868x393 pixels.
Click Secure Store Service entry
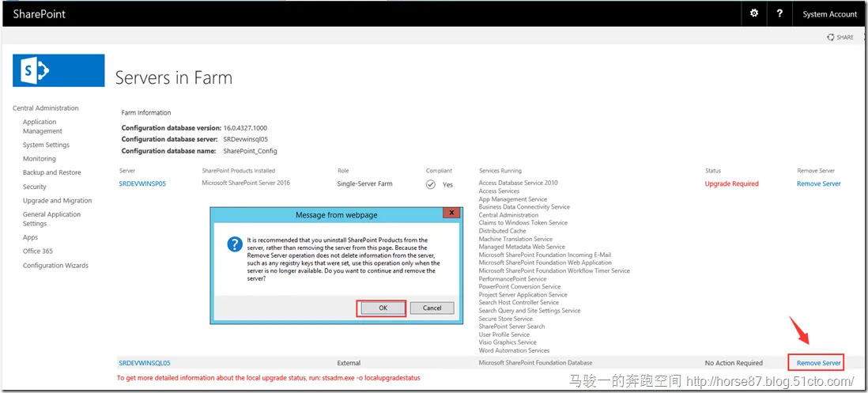(x=505, y=319)
